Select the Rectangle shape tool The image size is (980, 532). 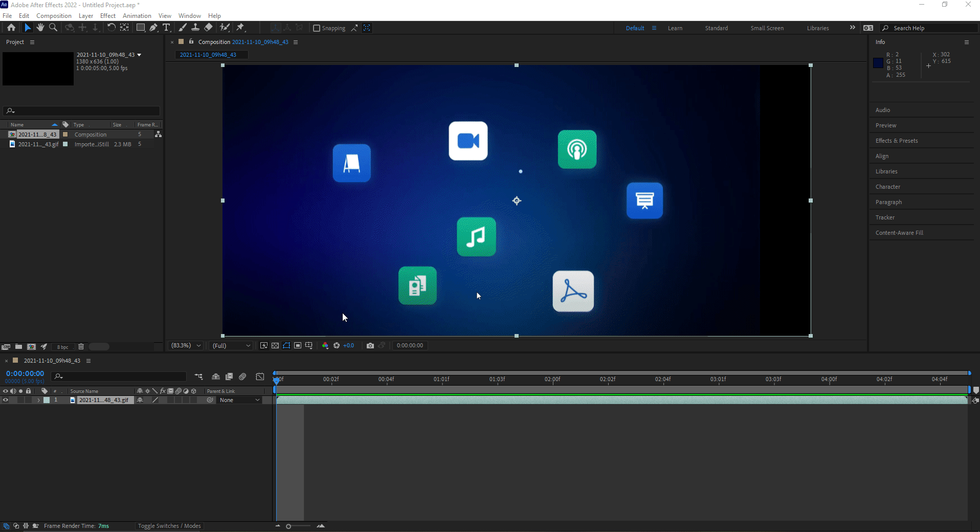coord(140,28)
